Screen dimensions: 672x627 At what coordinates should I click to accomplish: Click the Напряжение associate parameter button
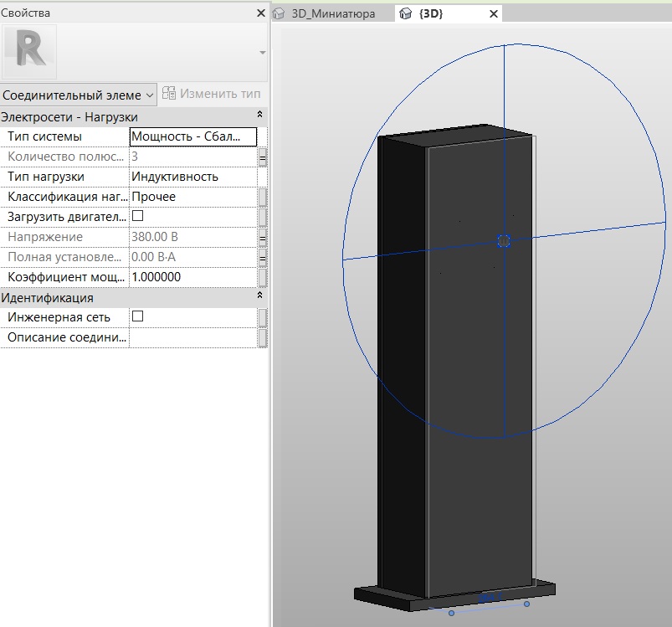[x=263, y=238]
